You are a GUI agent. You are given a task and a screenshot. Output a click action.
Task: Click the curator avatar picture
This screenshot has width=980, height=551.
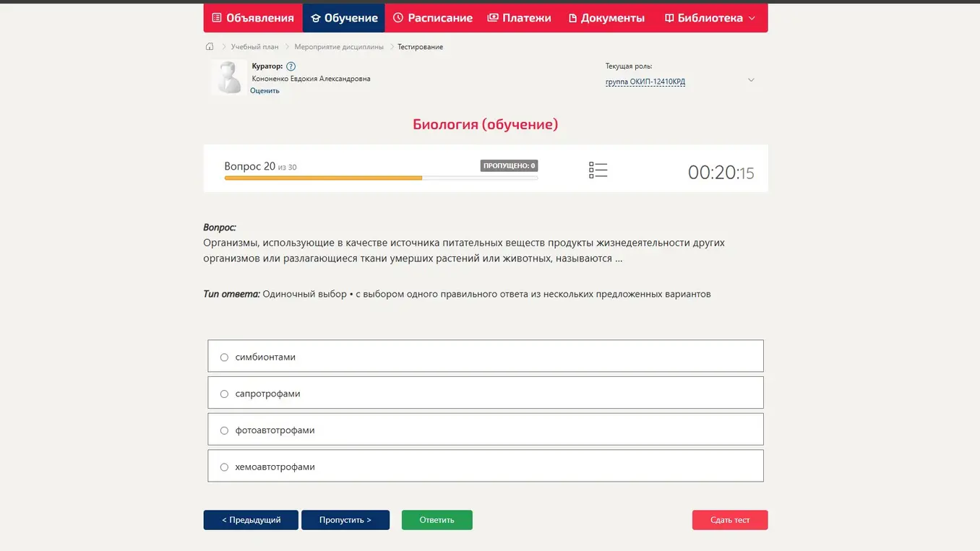click(229, 77)
